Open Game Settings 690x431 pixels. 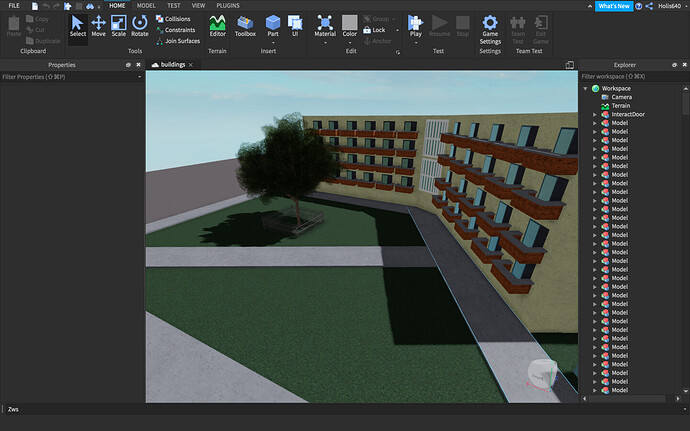coord(490,29)
